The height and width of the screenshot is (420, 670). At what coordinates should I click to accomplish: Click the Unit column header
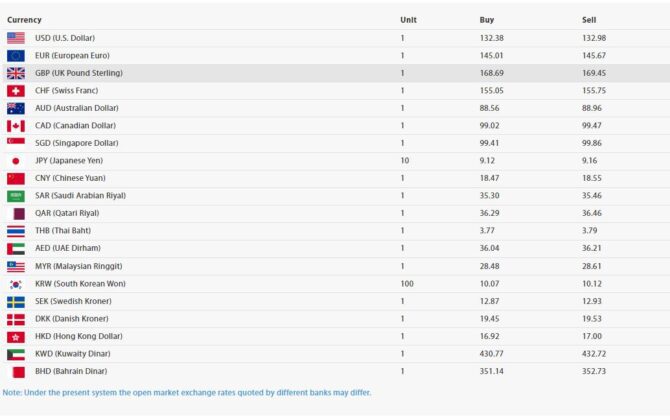click(x=408, y=20)
